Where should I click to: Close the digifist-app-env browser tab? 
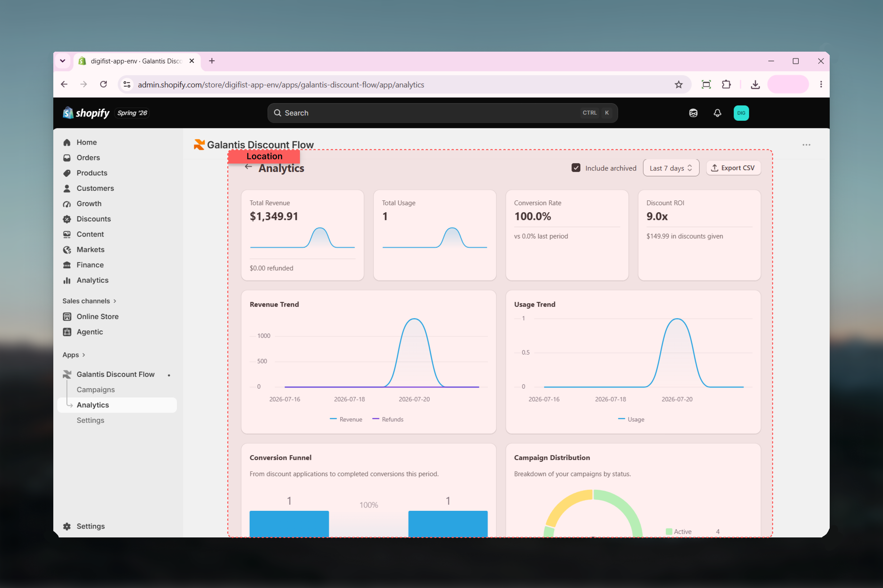coord(191,61)
